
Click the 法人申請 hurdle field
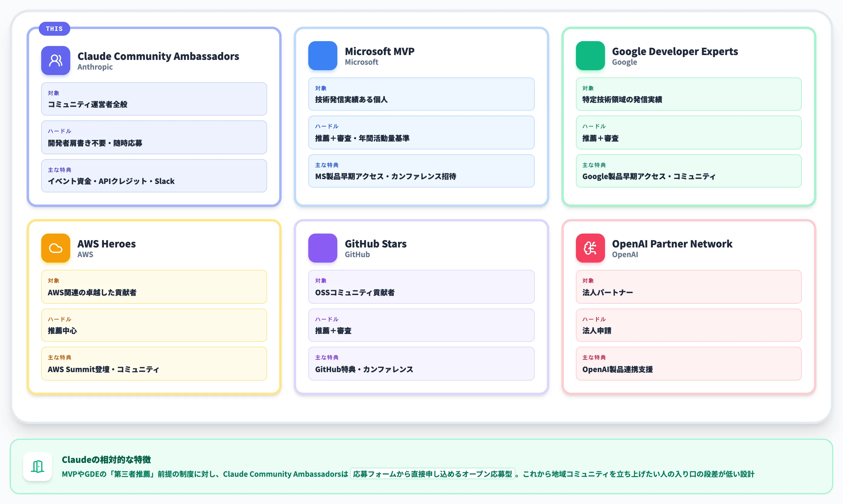pos(689,325)
